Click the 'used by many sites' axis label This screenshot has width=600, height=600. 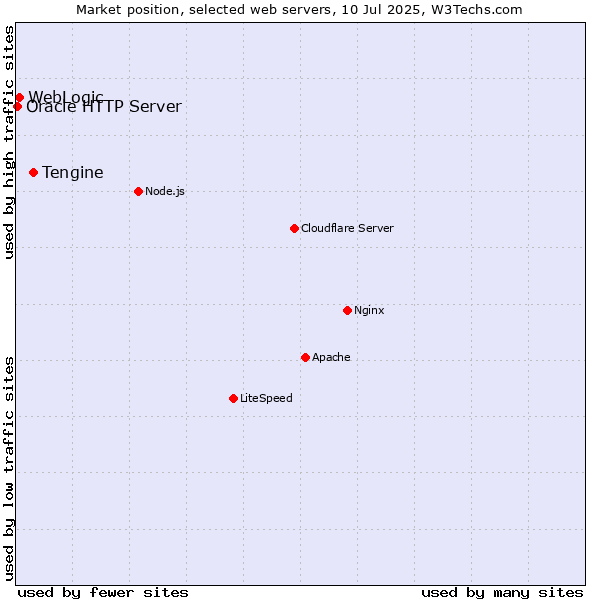502,592
